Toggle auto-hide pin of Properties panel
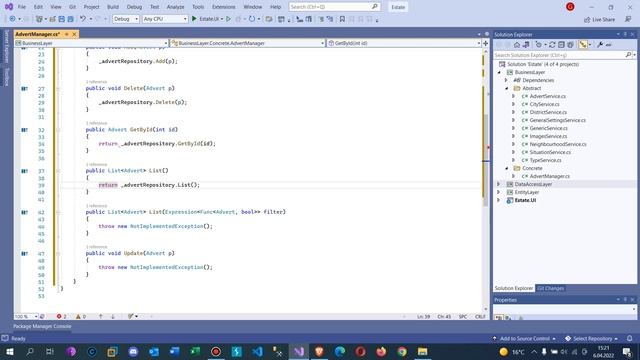 [625, 300]
